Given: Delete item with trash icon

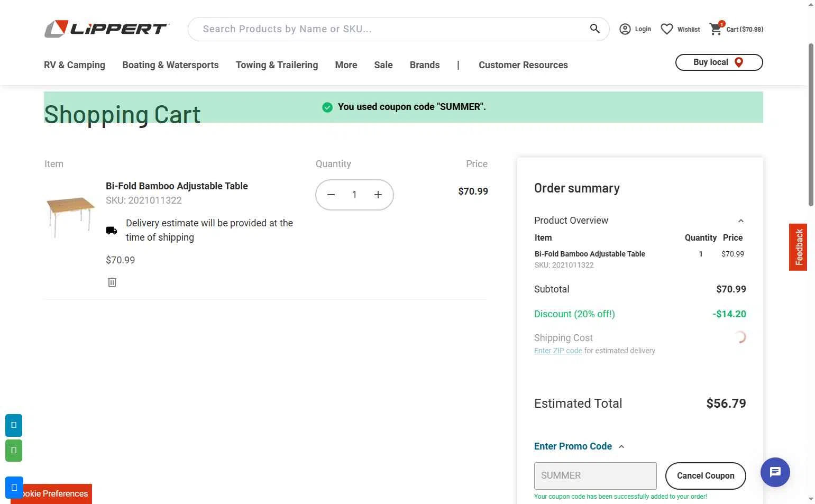Looking at the screenshot, I should pos(112,282).
